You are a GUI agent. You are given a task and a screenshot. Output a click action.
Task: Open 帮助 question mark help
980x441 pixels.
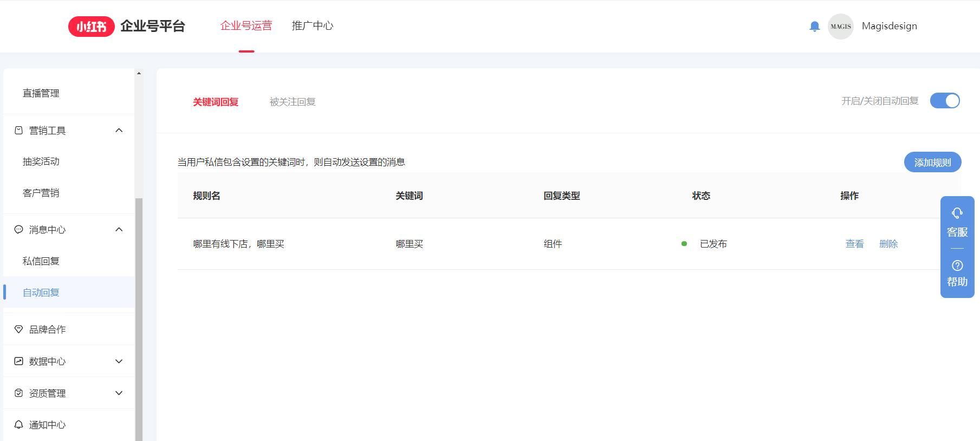(957, 274)
